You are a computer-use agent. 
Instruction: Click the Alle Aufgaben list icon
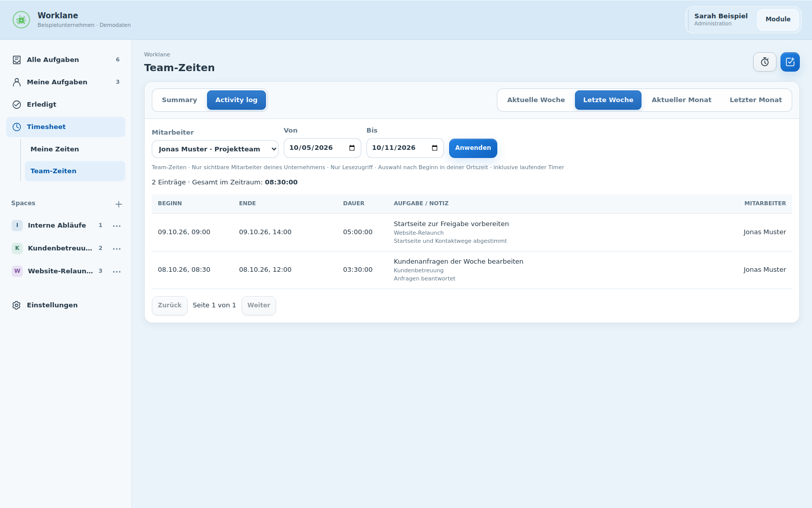click(x=17, y=60)
